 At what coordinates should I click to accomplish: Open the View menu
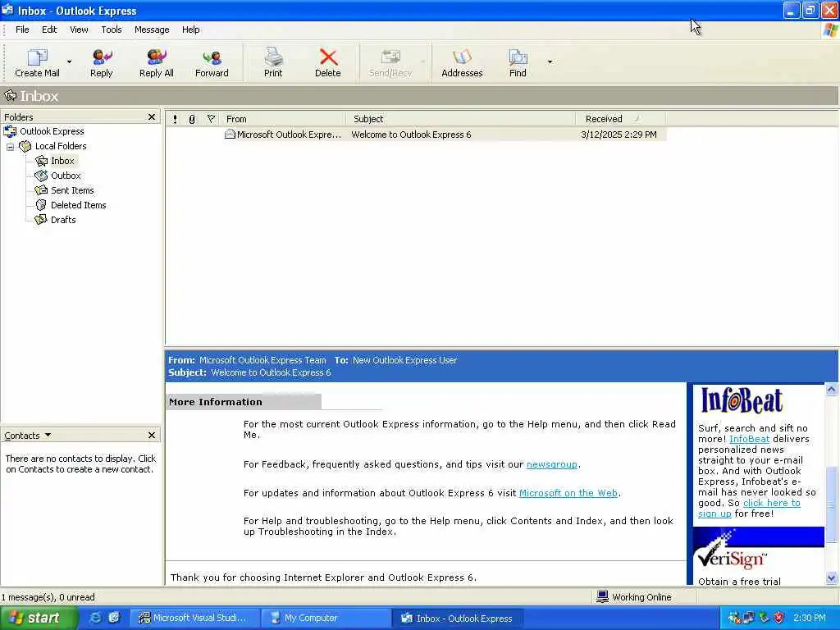[79, 30]
